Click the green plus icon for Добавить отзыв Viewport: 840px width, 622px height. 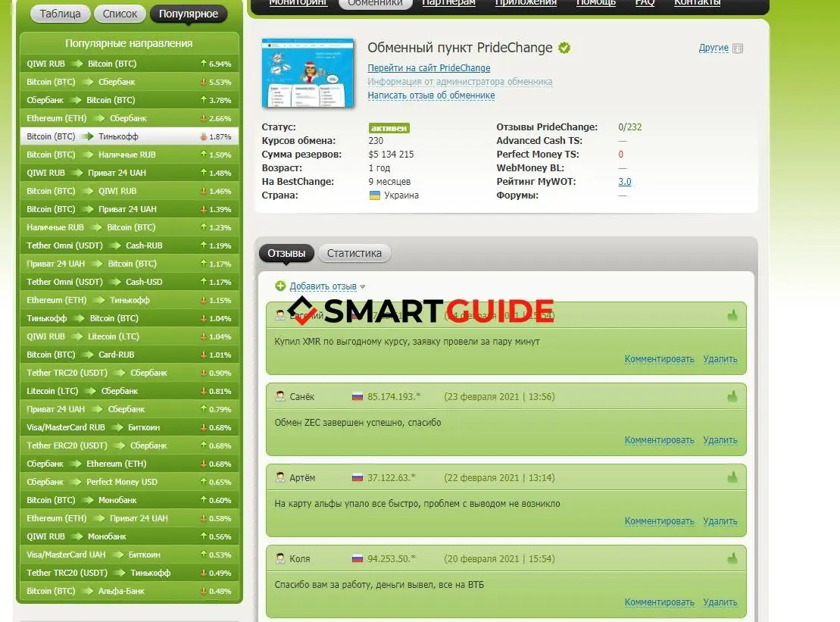280,286
